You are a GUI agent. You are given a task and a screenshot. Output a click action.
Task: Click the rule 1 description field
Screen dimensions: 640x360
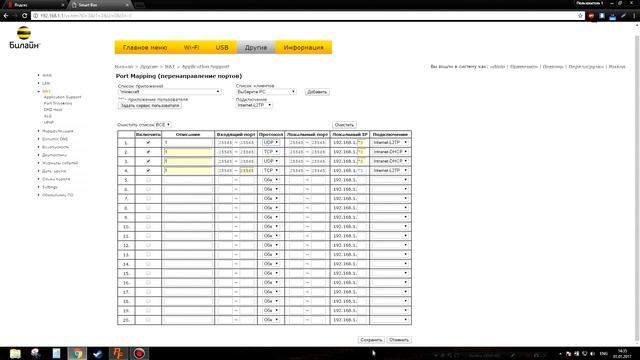188,142
